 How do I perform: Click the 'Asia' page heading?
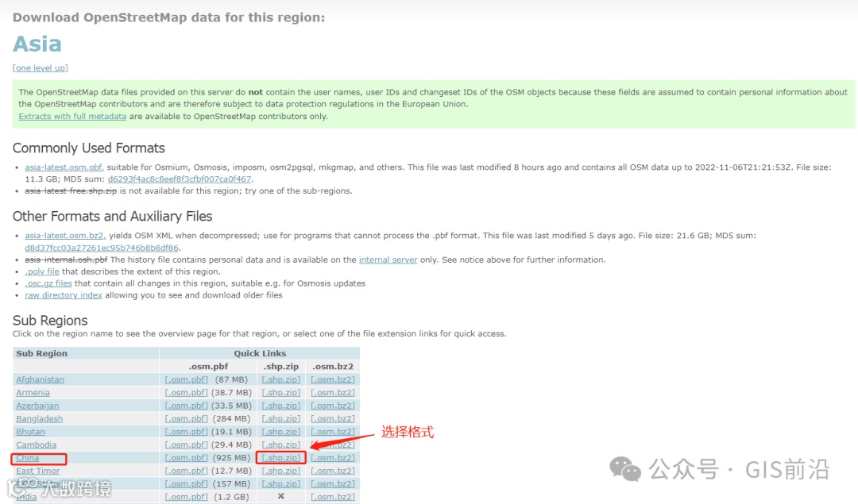point(37,44)
